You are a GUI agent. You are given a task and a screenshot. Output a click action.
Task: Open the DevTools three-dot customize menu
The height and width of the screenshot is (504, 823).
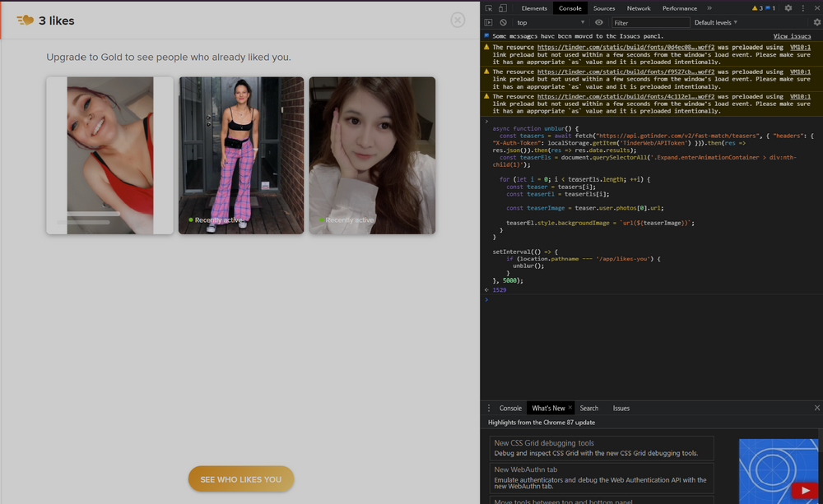point(803,8)
